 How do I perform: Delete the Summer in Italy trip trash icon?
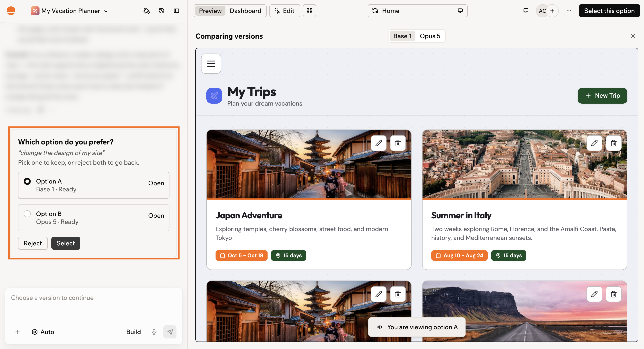(613, 143)
